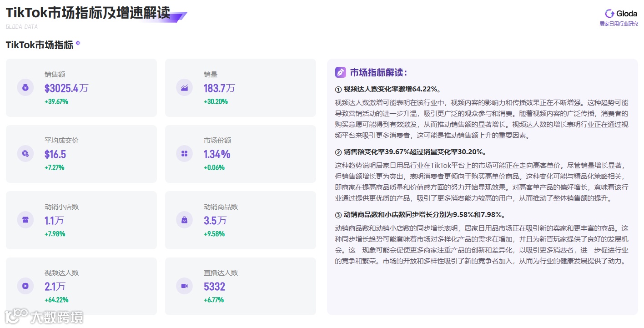This screenshot has width=644, height=328.
Task: Click heading ② 销售额变化率39.67%超过销量变化率
Action: pyautogui.click(x=411, y=151)
